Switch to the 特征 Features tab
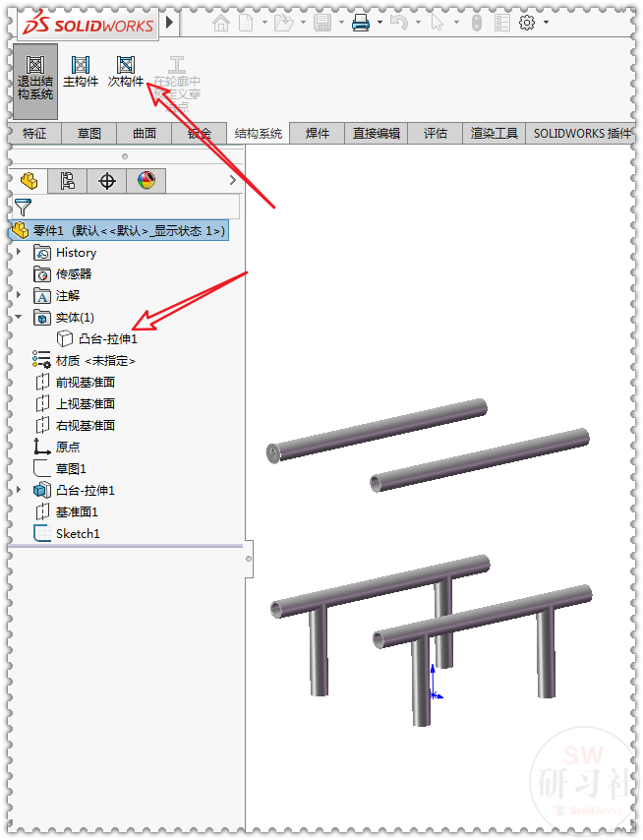This screenshot has width=643, height=840. click(34, 134)
